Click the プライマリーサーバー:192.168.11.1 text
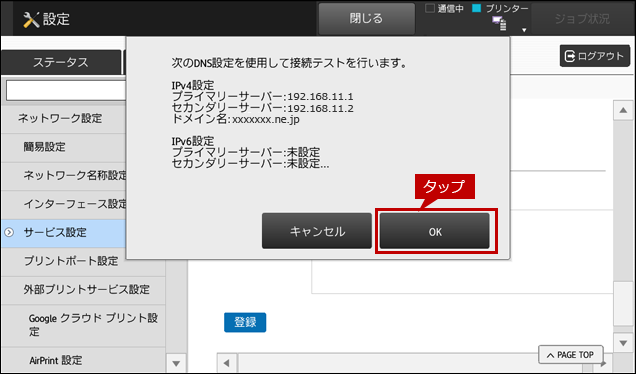Viewport: 636px width, 374px height. pos(262,97)
